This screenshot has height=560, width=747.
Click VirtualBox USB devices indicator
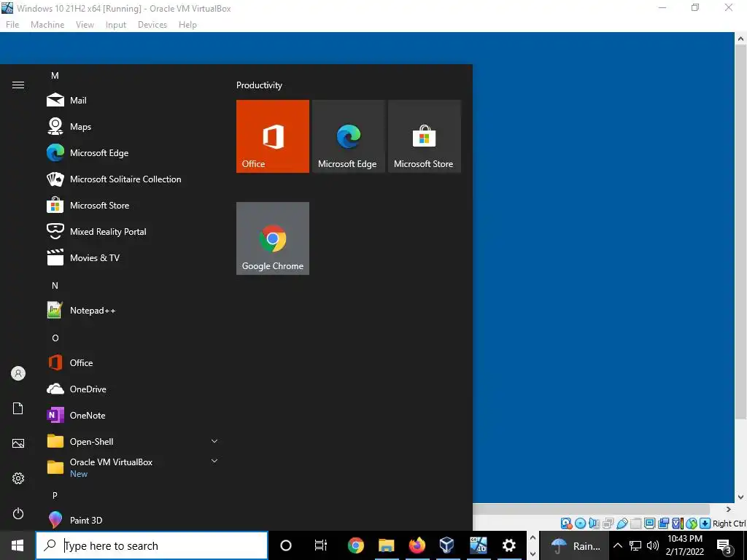[622, 524]
